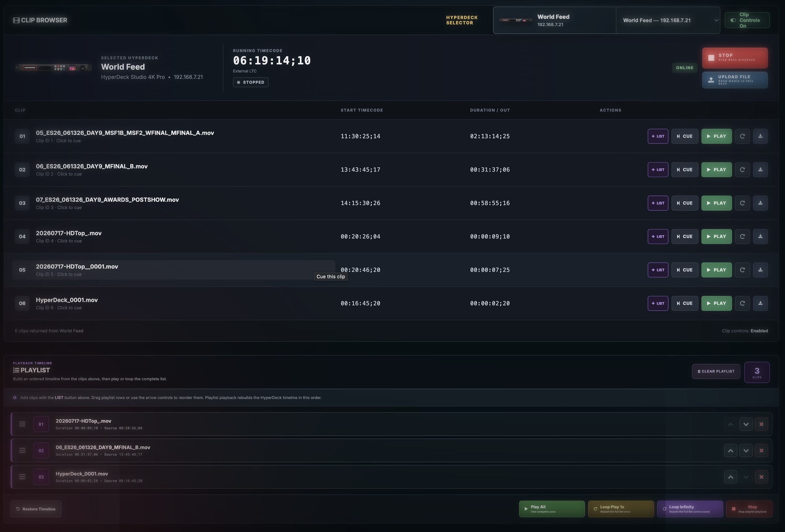Click reload icon for 20260717-HDTop_.mov clip row
Image resolution: width=785 pixels, height=532 pixels.
click(x=742, y=237)
